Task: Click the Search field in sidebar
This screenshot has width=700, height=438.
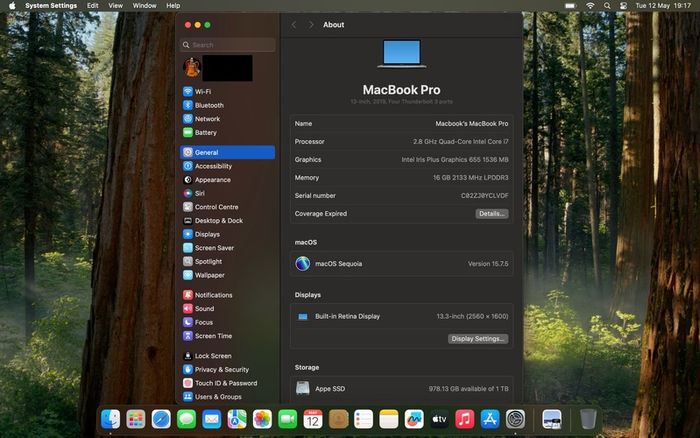Action: 228,45
